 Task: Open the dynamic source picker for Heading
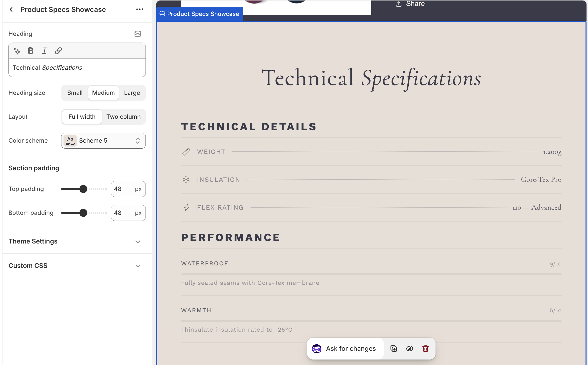click(138, 34)
